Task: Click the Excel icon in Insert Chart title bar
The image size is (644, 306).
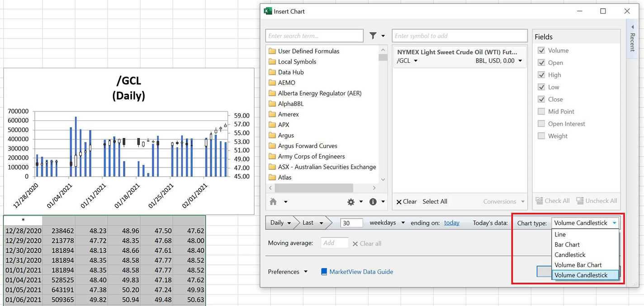Action: tap(268, 11)
